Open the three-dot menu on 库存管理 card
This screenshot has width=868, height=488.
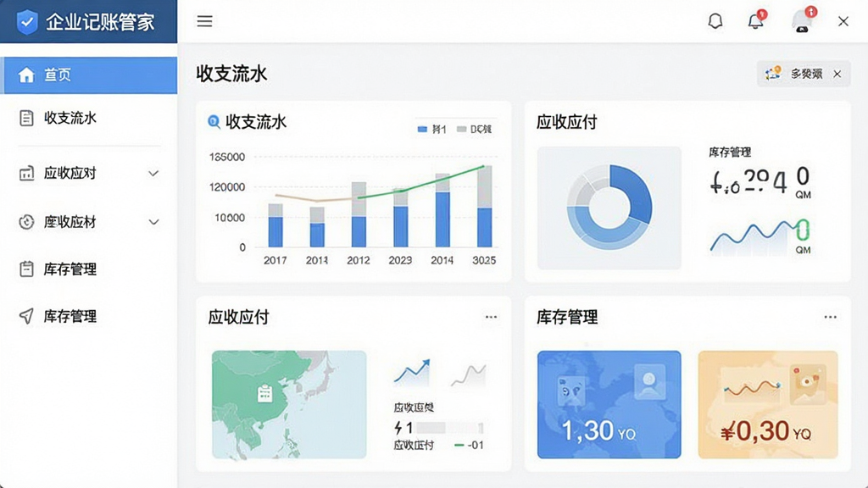coord(831,317)
